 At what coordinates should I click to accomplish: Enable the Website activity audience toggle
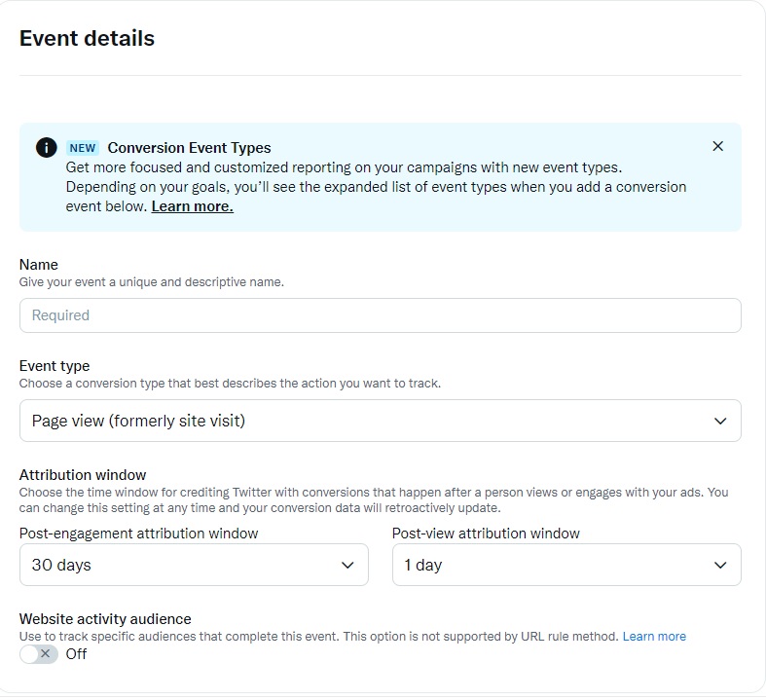[x=39, y=654]
